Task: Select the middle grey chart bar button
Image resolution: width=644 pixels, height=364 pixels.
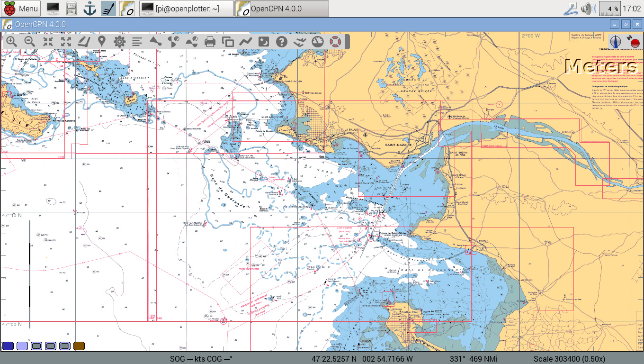Action: tap(51, 346)
